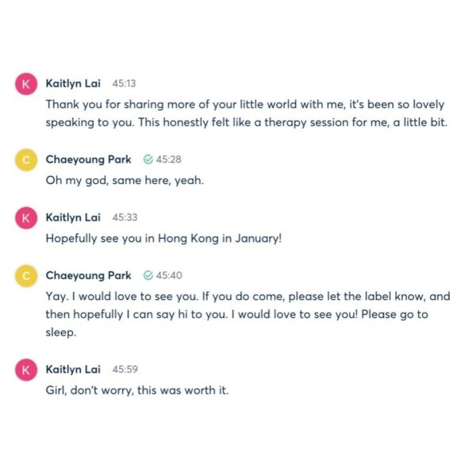Viewport: 476px width, 476px height.
Task: Click the Chaeyoung Park name at 45:28
Action: click(89, 159)
